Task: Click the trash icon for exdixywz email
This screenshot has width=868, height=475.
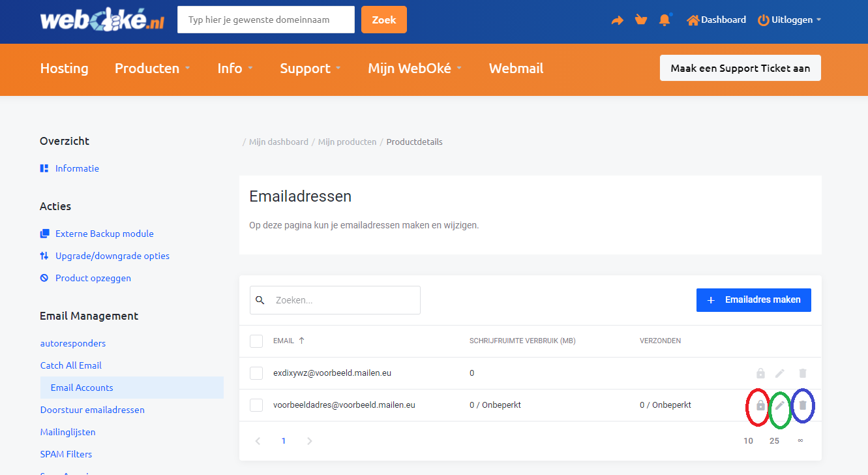Action: click(x=803, y=373)
